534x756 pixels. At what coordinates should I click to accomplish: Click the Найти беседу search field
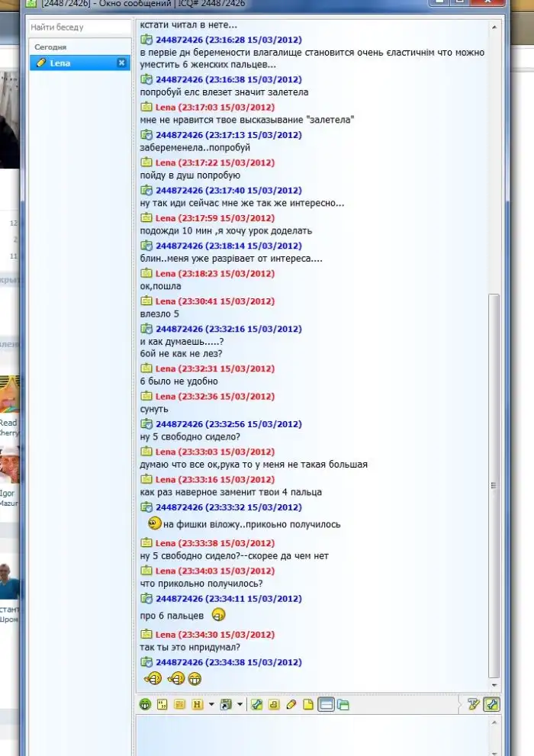click(x=80, y=27)
